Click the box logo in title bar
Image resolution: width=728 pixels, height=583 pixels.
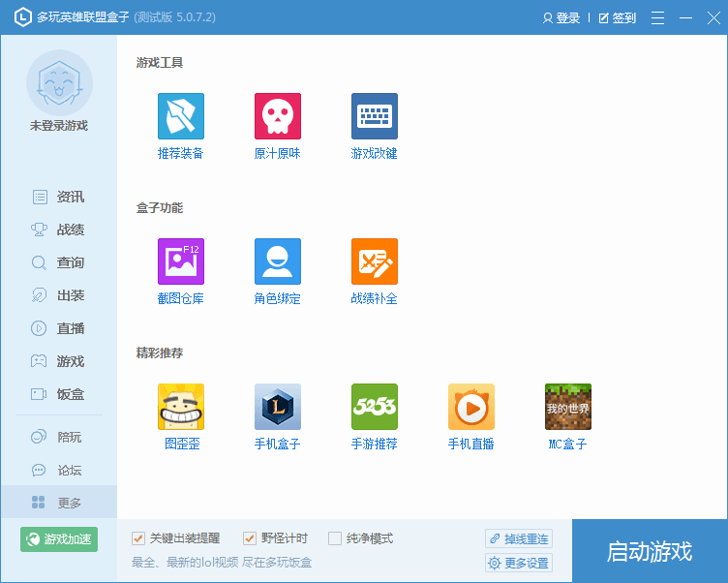click(23, 17)
